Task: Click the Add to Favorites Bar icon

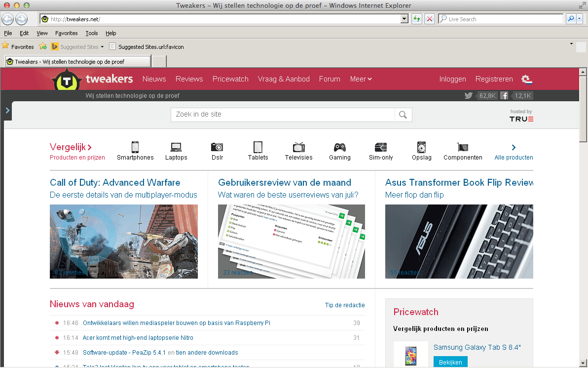Action: 43,46
